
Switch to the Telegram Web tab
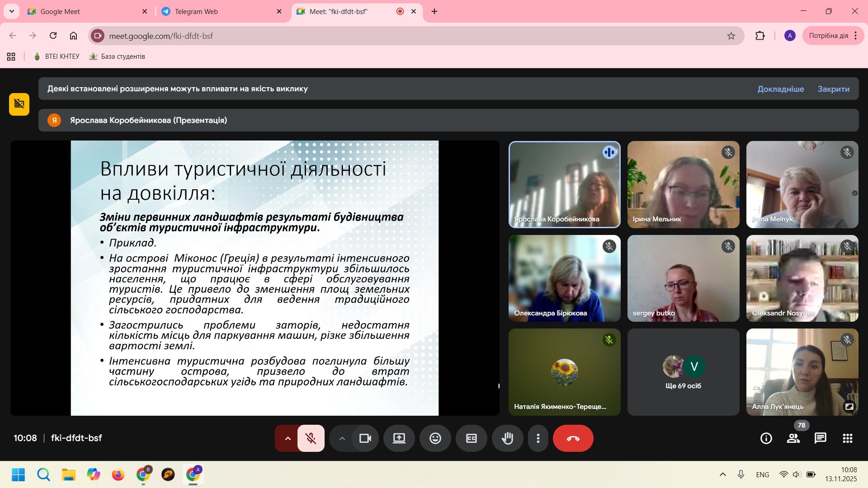coord(196,11)
